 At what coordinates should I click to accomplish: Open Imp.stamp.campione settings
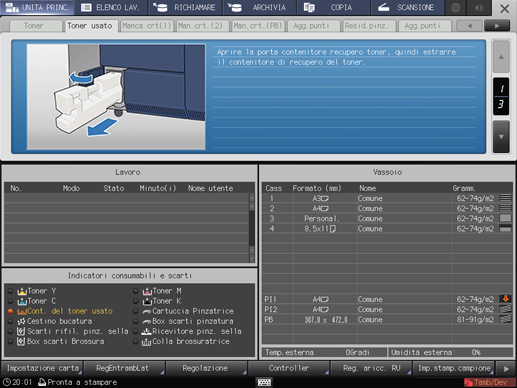454,368
